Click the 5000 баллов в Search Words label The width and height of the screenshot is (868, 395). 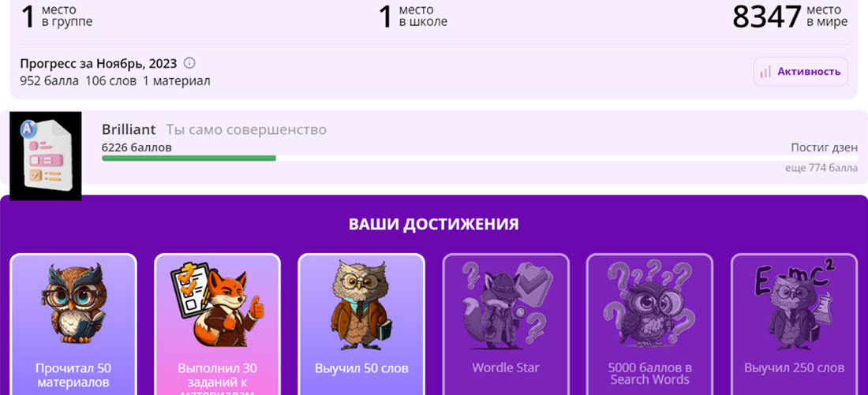649,374
